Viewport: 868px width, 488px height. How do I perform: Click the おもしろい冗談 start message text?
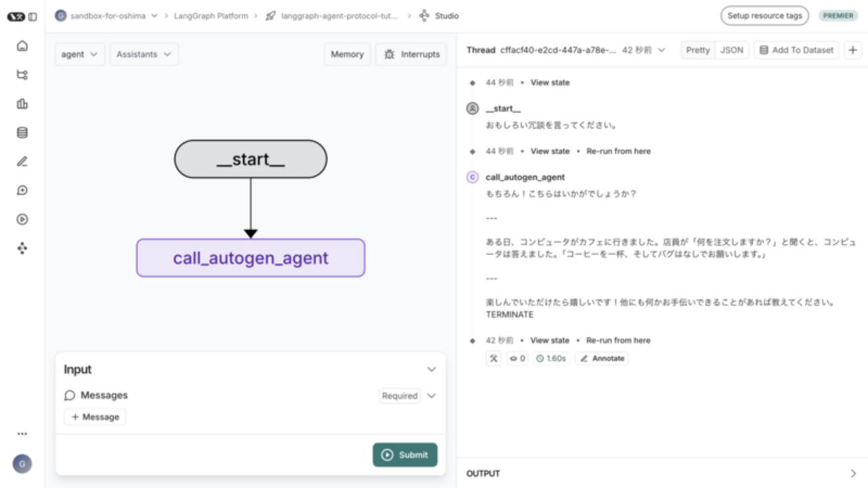click(552, 126)
